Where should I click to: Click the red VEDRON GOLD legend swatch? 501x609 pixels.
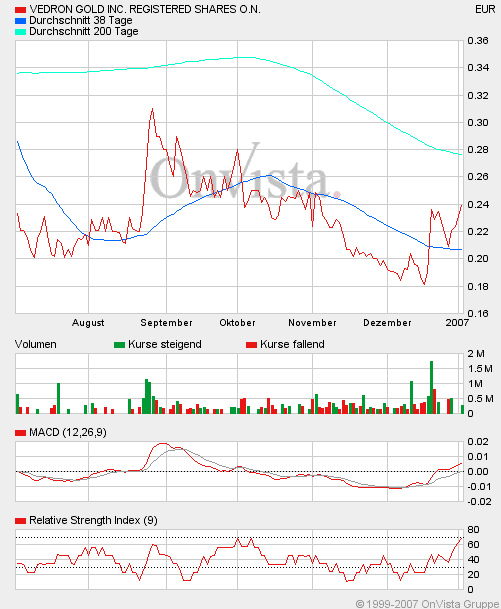tap(21, 10)
